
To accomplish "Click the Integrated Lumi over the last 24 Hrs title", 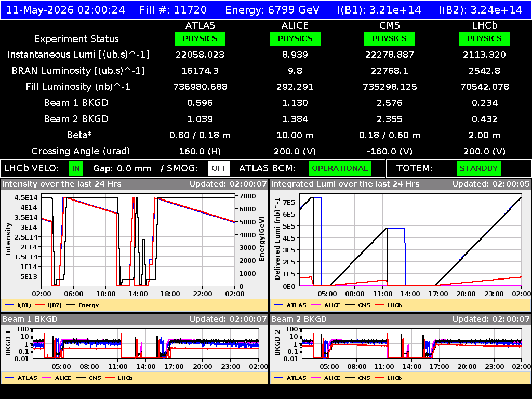I will [345, 184].
